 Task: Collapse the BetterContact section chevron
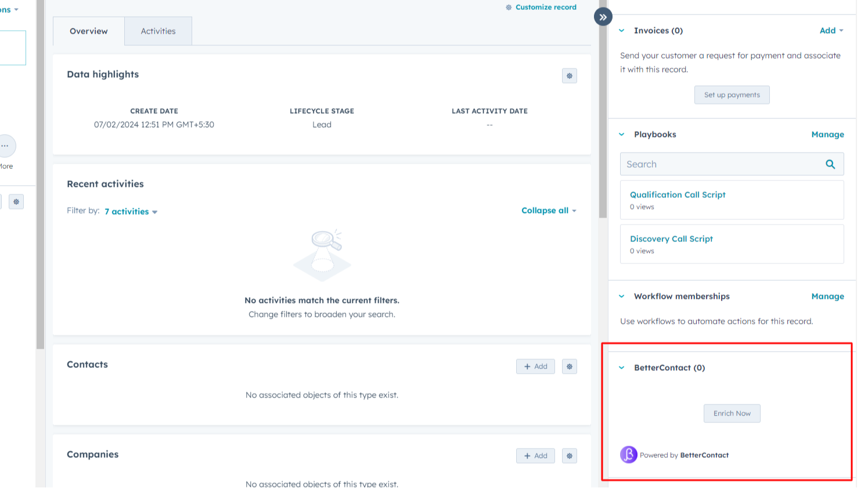pos(622,368)
